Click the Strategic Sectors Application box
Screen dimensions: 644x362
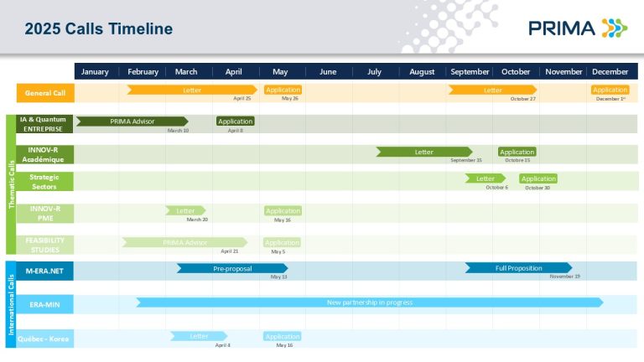[538, 178]
